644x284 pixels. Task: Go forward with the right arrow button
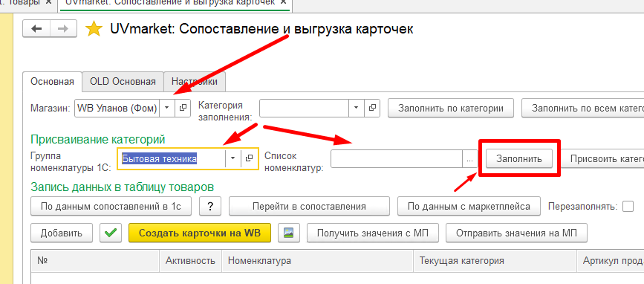(63, 29)
